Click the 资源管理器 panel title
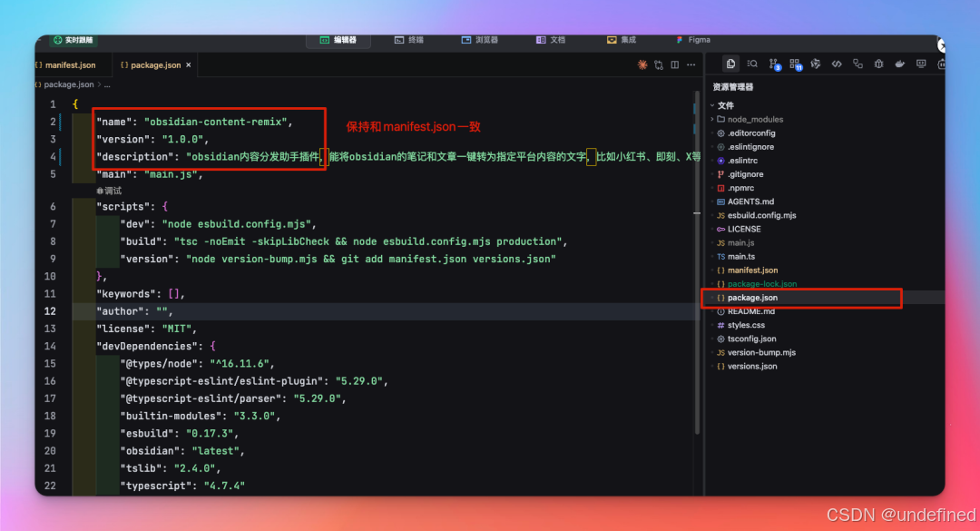The image size is (980, 531). click(x=733, y=87)
